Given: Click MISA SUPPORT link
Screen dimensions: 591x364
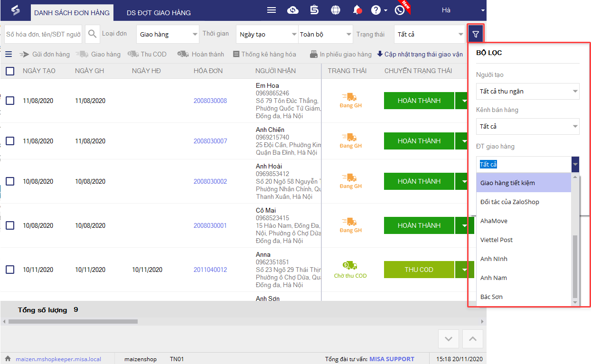Looking at the screenshot, I should click(x=392, y=359).
